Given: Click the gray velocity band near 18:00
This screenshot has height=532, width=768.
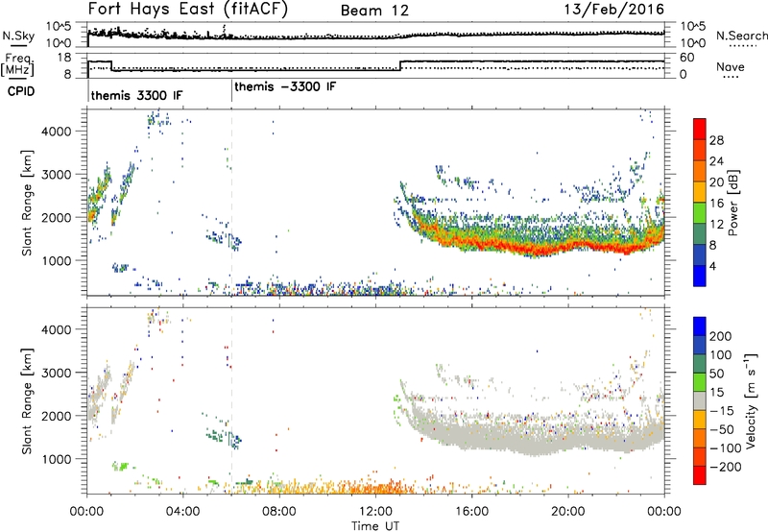Looking at the screenshot, I should click(519, 440).
